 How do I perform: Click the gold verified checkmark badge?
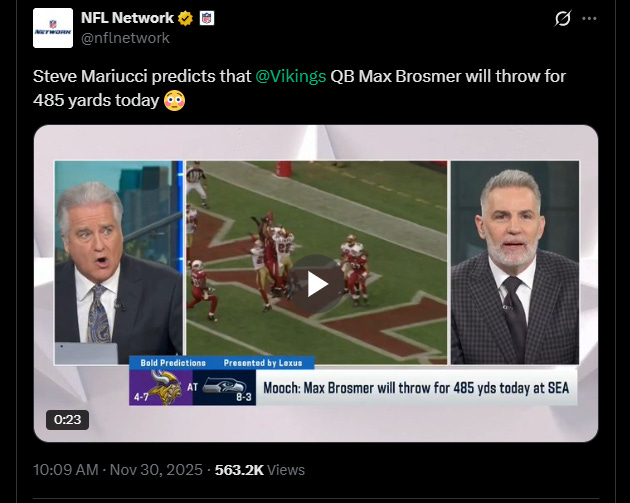(185, 18)
